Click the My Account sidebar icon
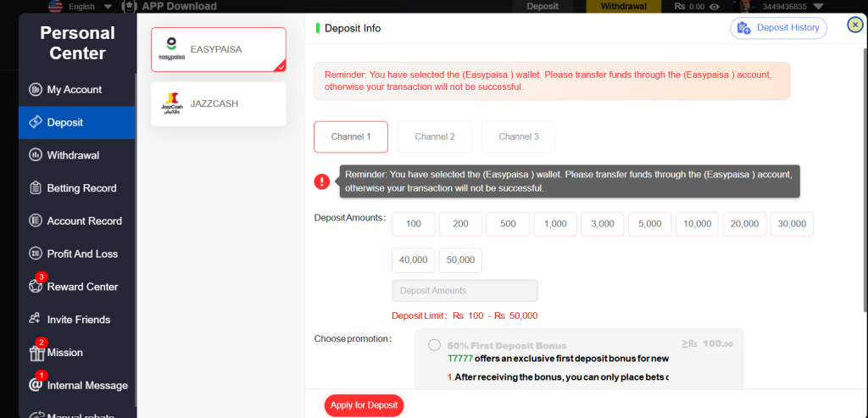The image size is (868, 418). pos(36,89)
